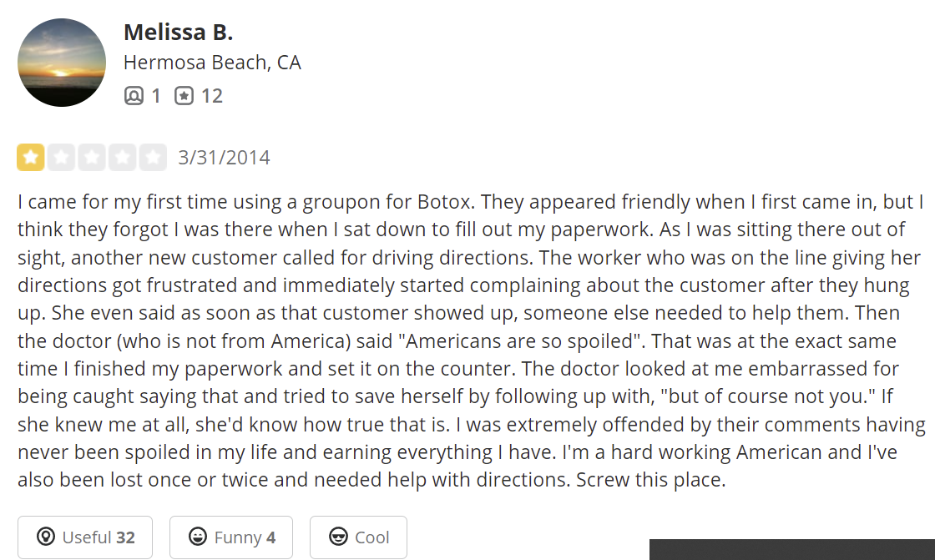Image resolution: width=935 pixels, height=560 pixels.
Task: Click the reviews count star icon
Action: point(184,96)
